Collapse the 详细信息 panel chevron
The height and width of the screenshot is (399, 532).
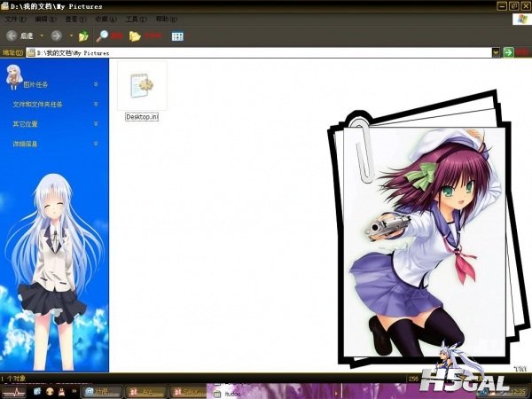point(96,143)
